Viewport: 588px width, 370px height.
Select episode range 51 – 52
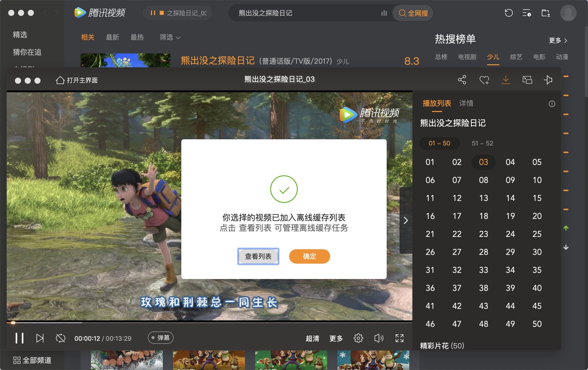[482, 143]
